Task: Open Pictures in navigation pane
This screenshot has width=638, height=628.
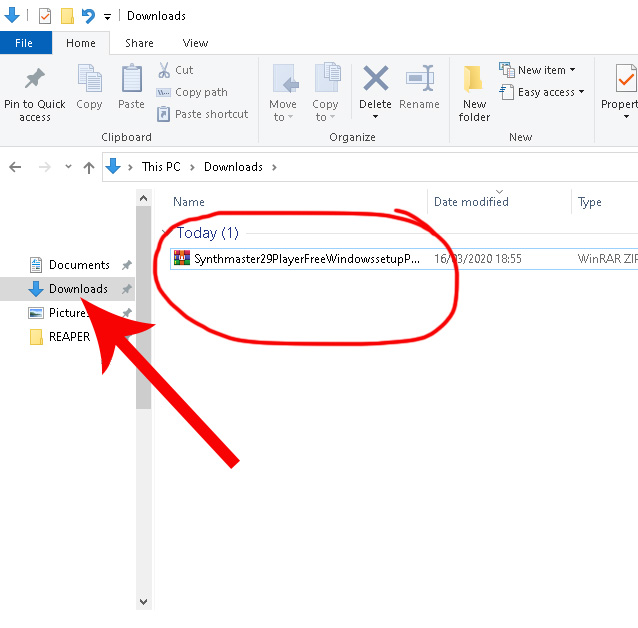Action: point(68,313)
